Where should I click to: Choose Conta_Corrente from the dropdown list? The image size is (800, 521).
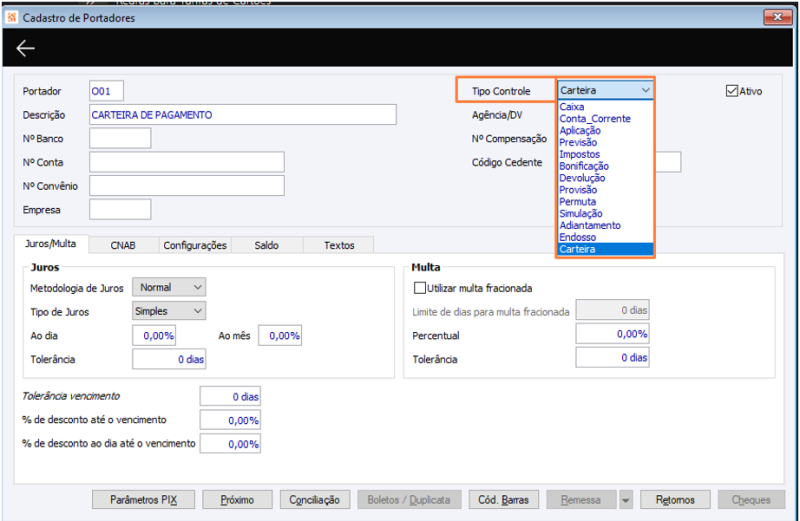click(x=605, y=118)
